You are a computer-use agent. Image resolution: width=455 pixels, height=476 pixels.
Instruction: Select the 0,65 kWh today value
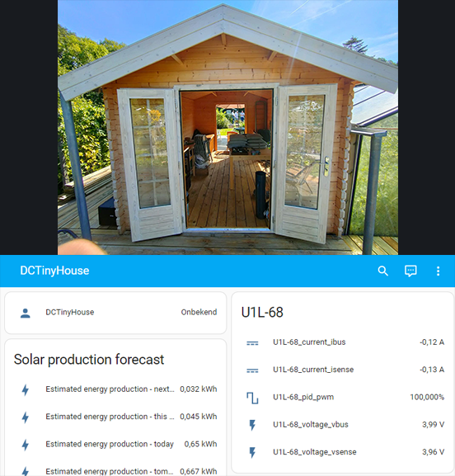[x=200, y=444]
